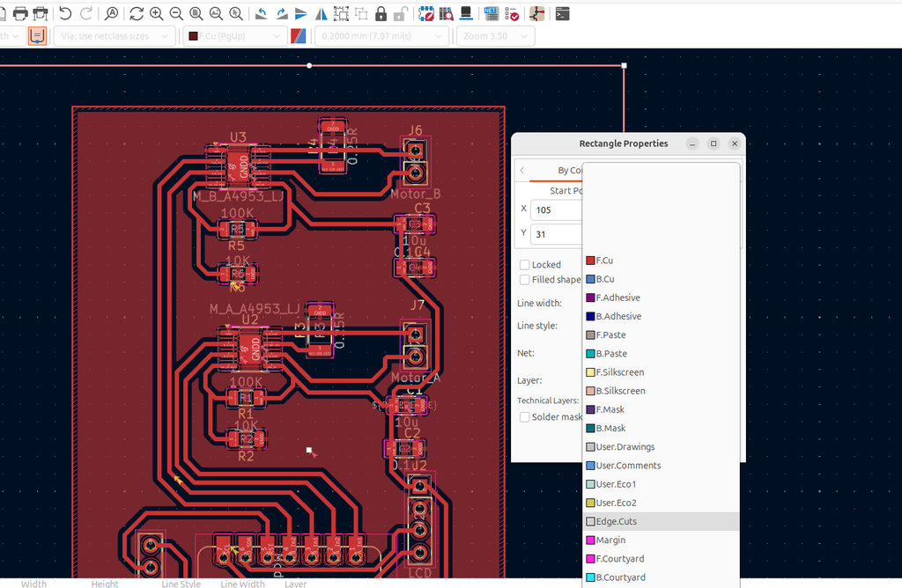Click the Undo icon in the toolbar
This screenshot has width=902, height=588.
65,13
